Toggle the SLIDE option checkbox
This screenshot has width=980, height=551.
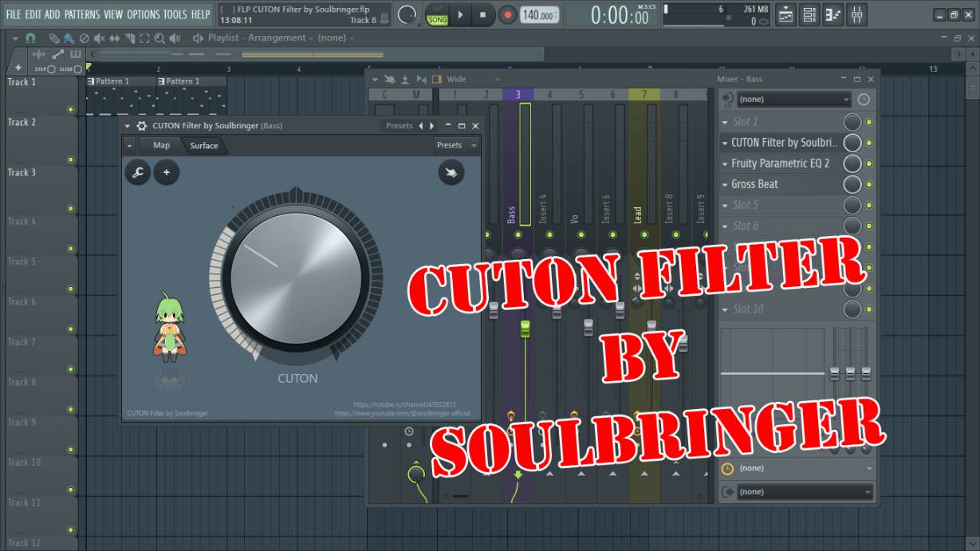78,69
